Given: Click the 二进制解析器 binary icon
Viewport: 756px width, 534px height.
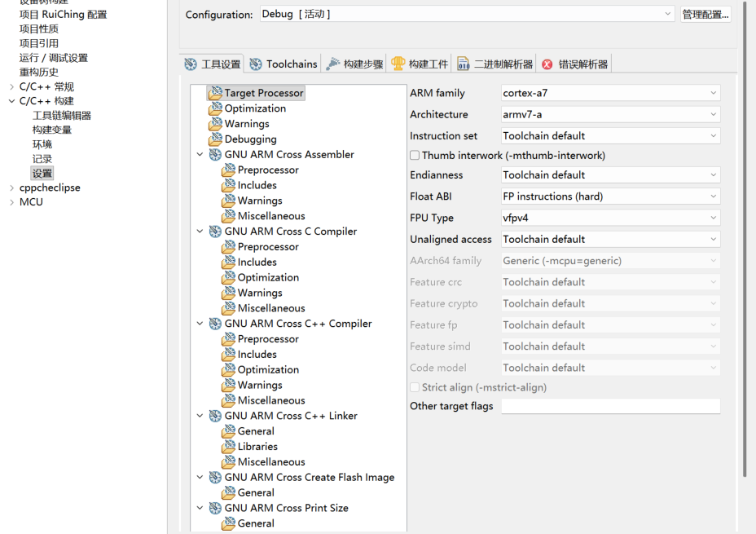Looking at the screenshot, I should (x=464, y=64).
